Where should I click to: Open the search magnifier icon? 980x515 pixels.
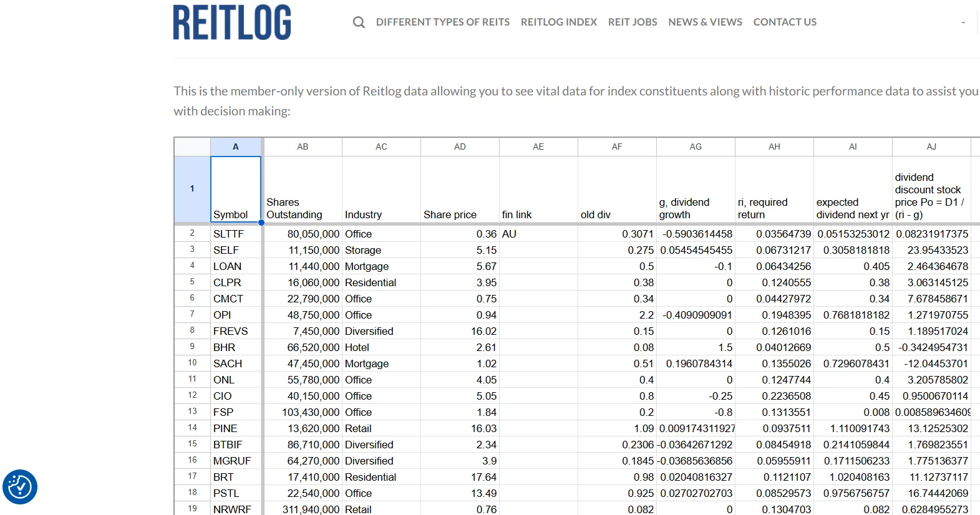pyautogui.click(x=359, y=22)
